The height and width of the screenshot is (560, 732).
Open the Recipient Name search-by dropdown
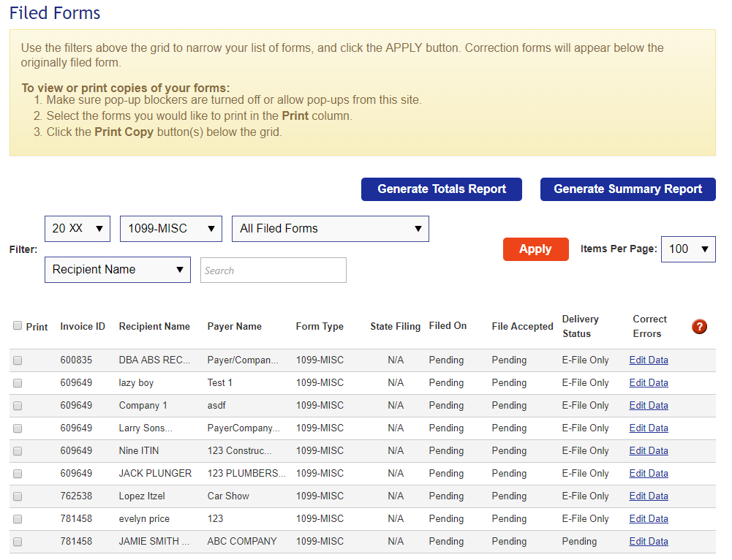[118, 270]
